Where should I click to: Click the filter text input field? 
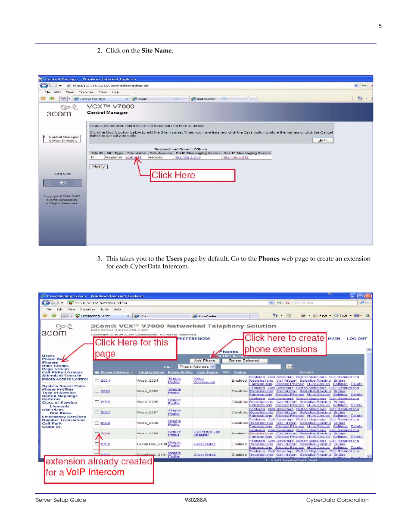251,367
